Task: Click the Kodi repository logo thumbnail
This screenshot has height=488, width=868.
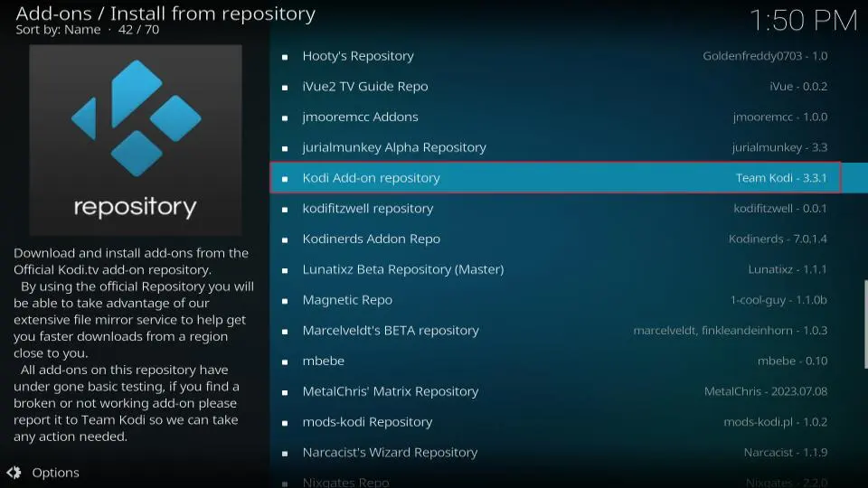Action: click(136, 140)
